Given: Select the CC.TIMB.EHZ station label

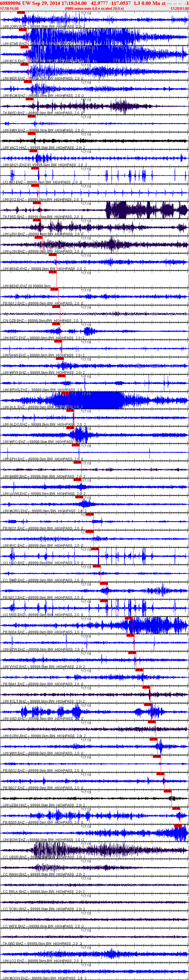Looking at the screenshot, I should point(43,580).
